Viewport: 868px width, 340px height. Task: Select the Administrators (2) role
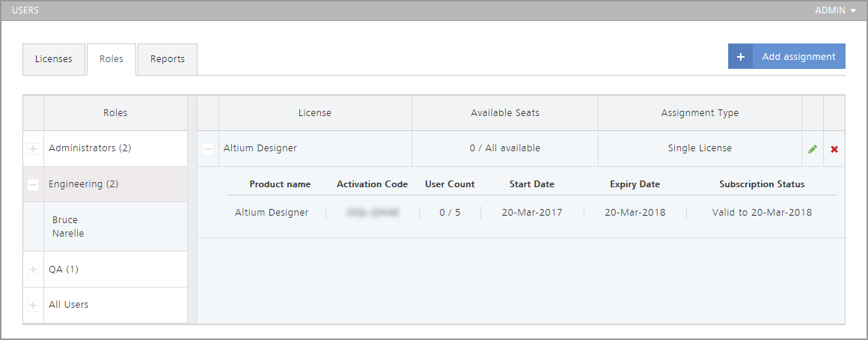90,148
